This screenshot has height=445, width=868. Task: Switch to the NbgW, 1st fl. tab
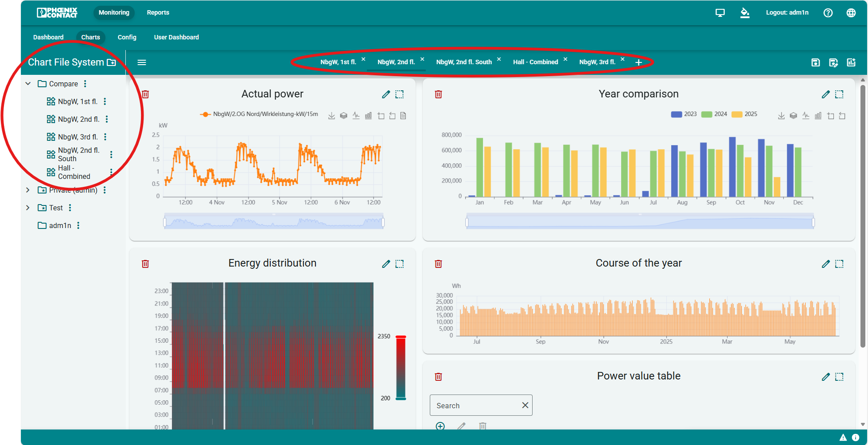[338, 62]
